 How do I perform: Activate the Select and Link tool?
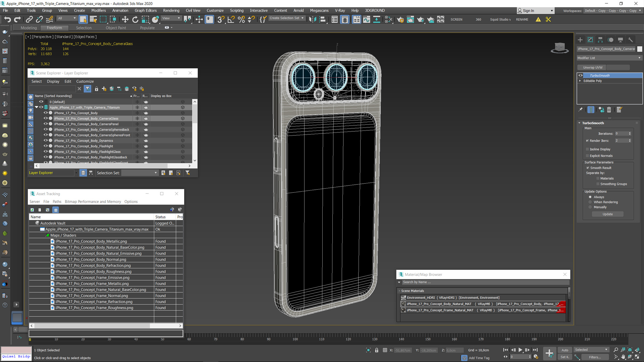29,19
